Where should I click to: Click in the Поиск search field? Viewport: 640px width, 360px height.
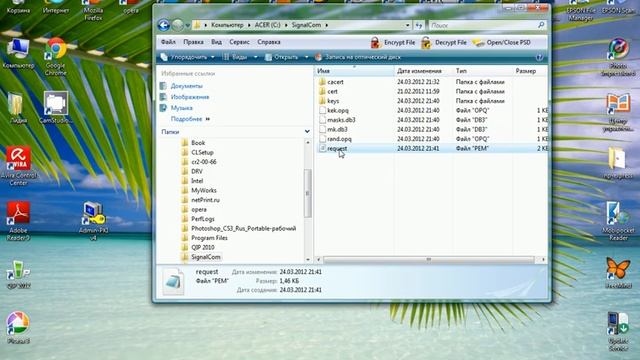[x=484, y=25]
